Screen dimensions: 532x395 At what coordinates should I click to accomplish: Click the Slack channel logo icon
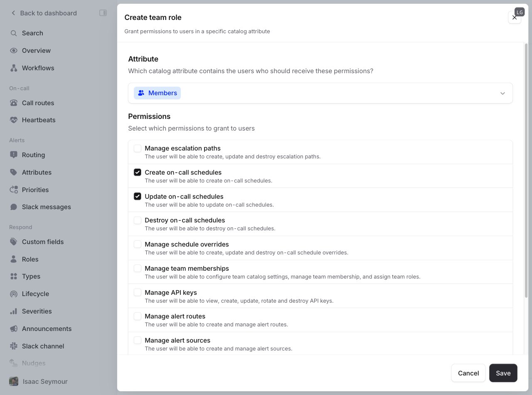(x=14, y=346)
